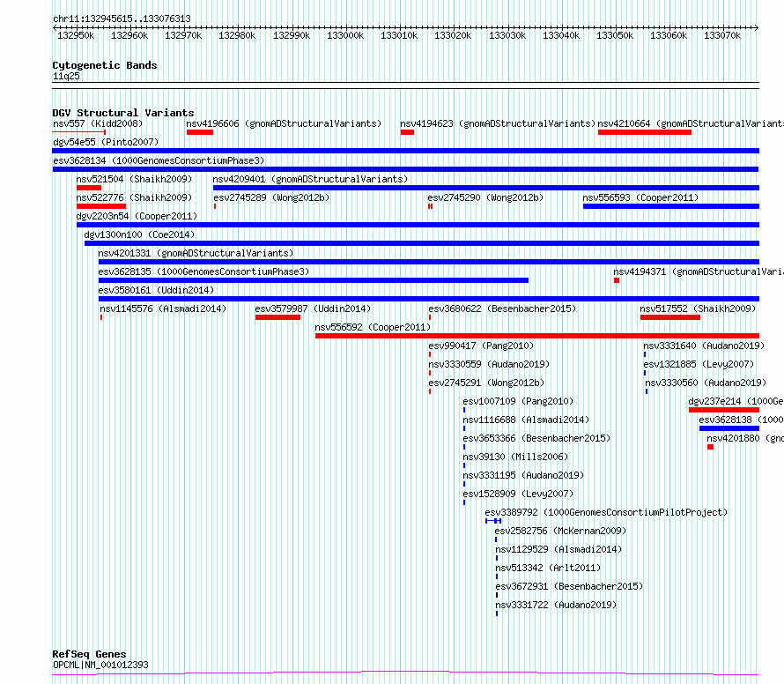Click the 133070k ruler tick label

722,35
